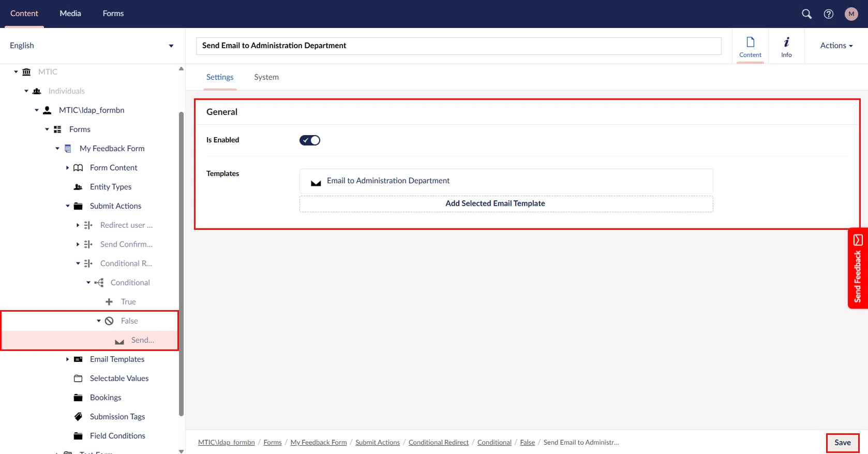868x454 pixels.
Task: Click envelope icon beside Email to Administration Department
Action: pos(316,182)
